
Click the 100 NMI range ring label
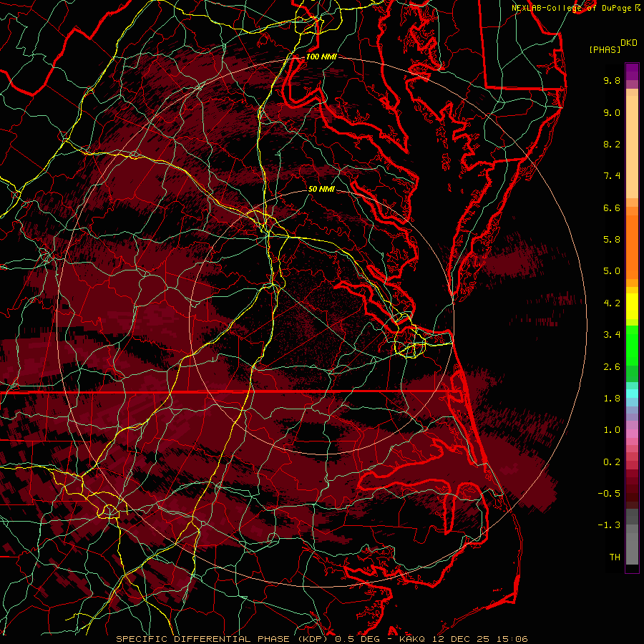[x=321, y=57]
